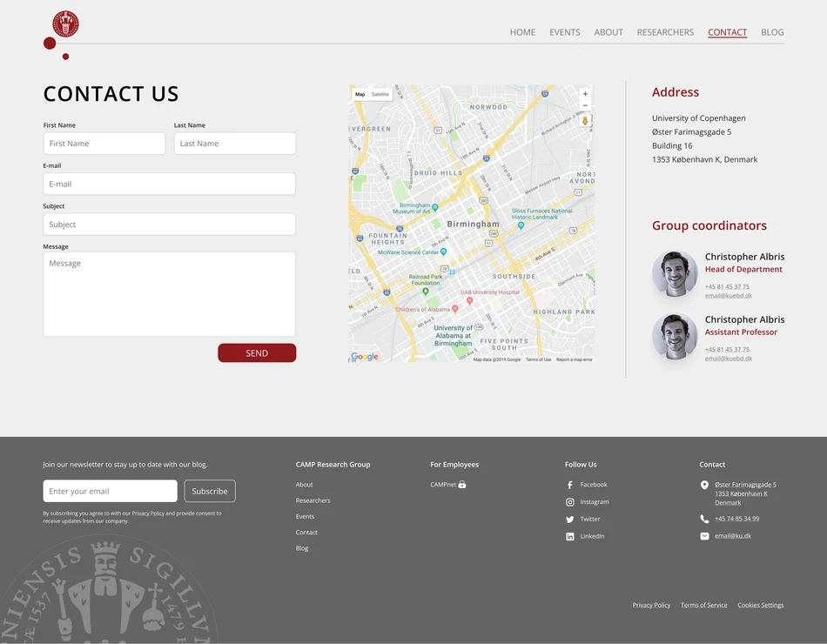Click the Facebook icon in footer
827x644 pixels.
569,485
